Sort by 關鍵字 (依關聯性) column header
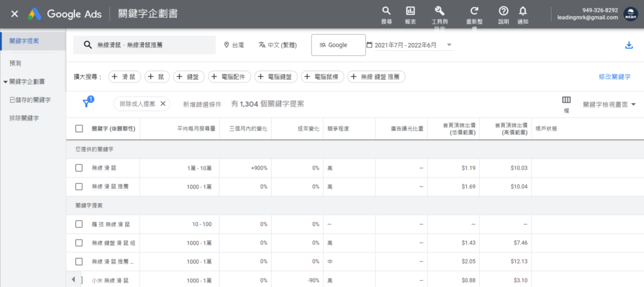The height and width of the screenshot is (287, 644). (x=113, y=128)
